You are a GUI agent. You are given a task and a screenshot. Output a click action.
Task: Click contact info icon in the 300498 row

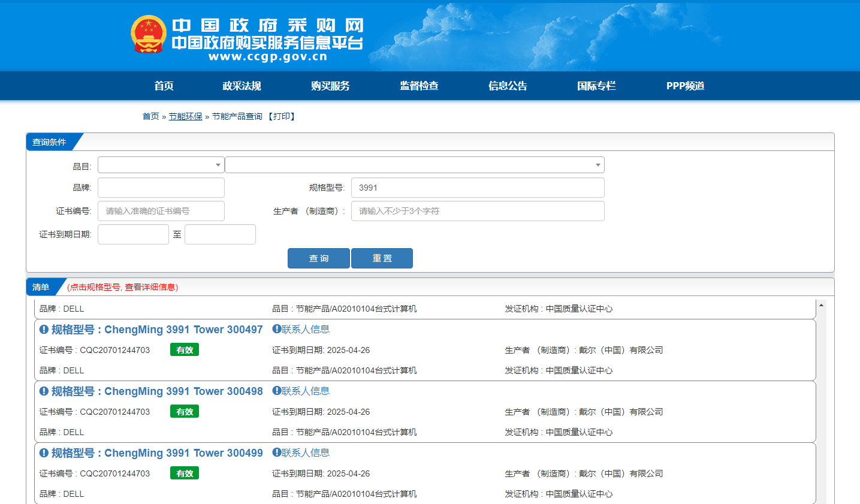coord(276,391)
